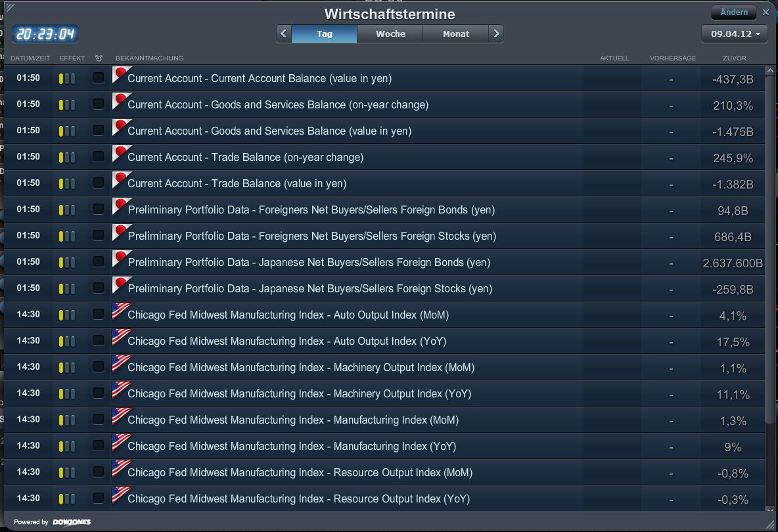This screenshot has width=778, height=532.
Task: Click the digital clock showing 20:23:04
Action: pyautogui.click(x=45, y=34)
